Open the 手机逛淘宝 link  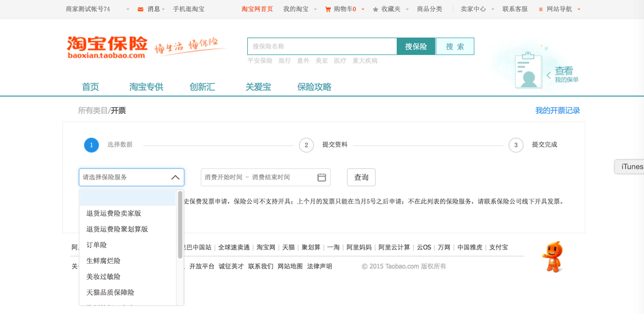coord(189,9)
